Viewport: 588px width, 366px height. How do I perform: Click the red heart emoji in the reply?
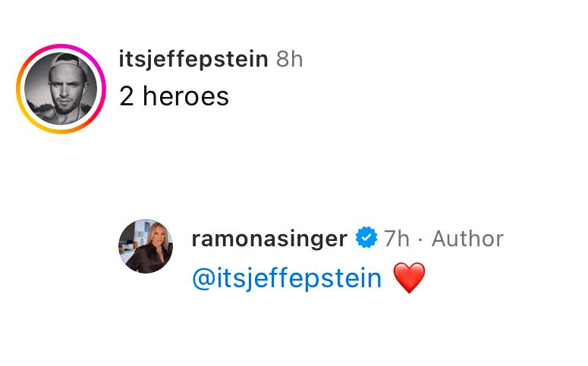tap(410, 279)
